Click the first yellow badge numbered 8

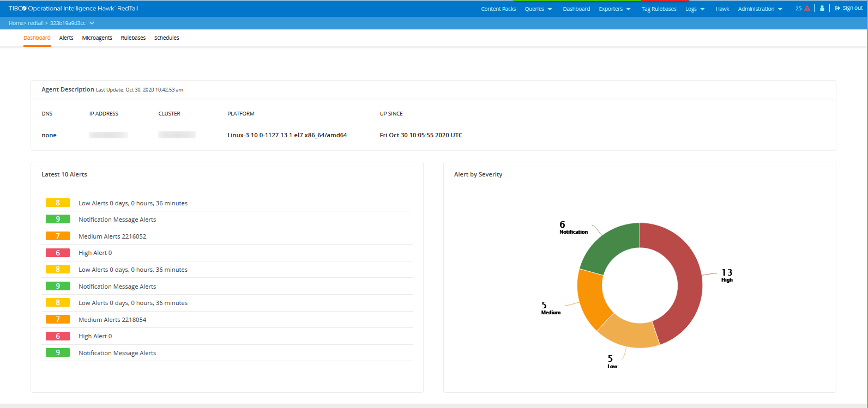(58, 203)
